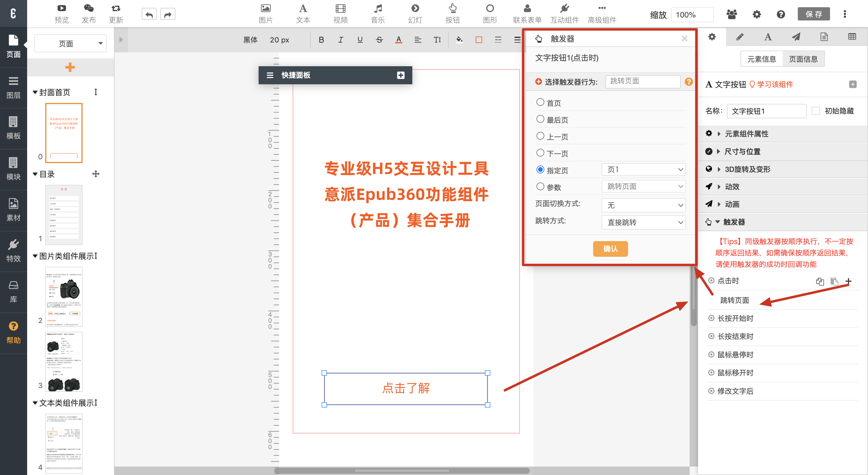
Task: Open the 跳转方式 dropdown
Action: [643, 222]
